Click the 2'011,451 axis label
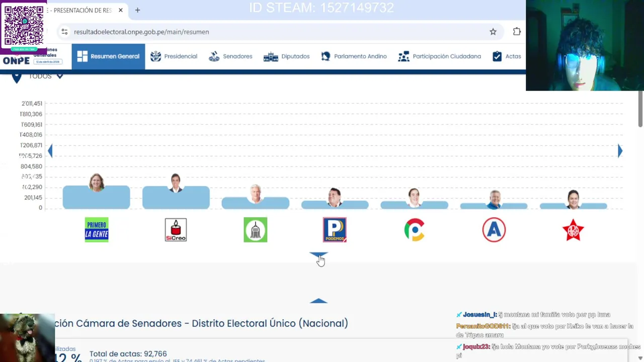644x362 pixels. pos(32,104)
